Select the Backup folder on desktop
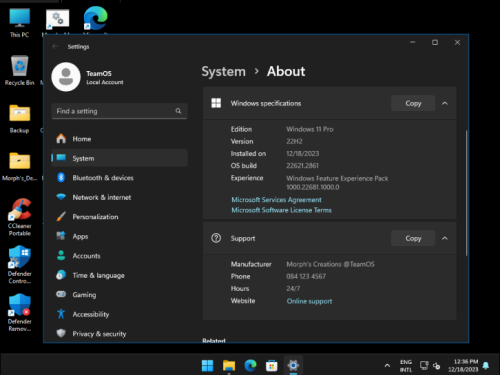This screenshot has height=375, width=500. click(x=19, y=119)
